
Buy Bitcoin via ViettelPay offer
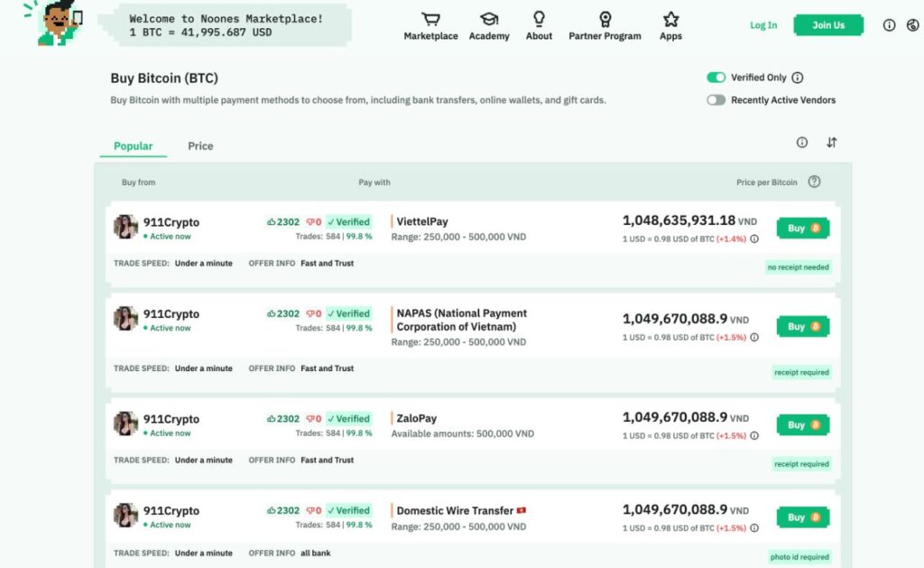[802, 228]
